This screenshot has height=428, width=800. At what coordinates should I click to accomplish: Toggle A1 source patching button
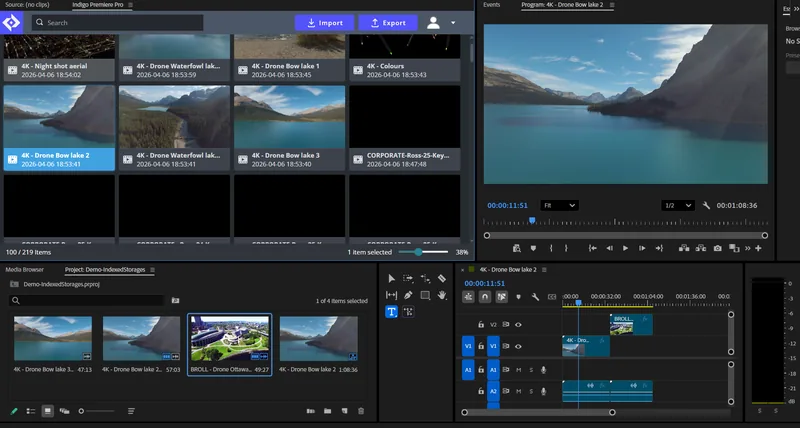coord(468,369)
